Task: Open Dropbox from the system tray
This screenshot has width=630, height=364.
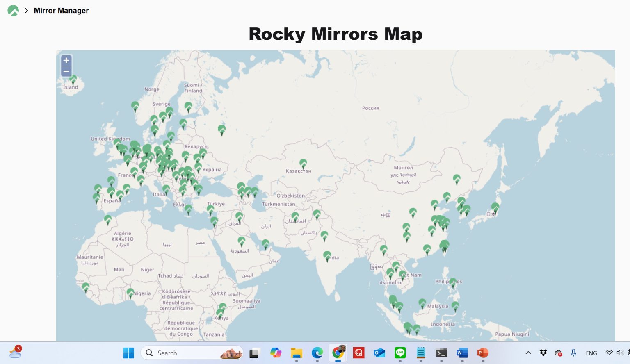Action: [x=543, y=353]
